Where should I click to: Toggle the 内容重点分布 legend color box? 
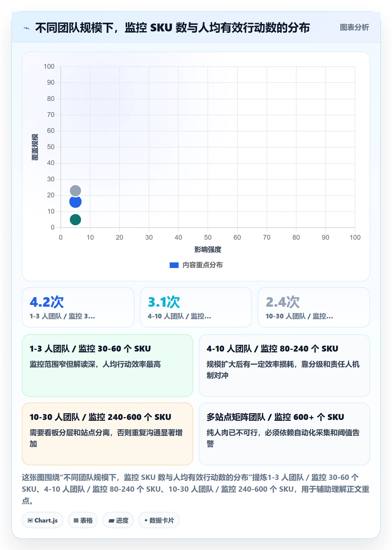tap(174, 265)
